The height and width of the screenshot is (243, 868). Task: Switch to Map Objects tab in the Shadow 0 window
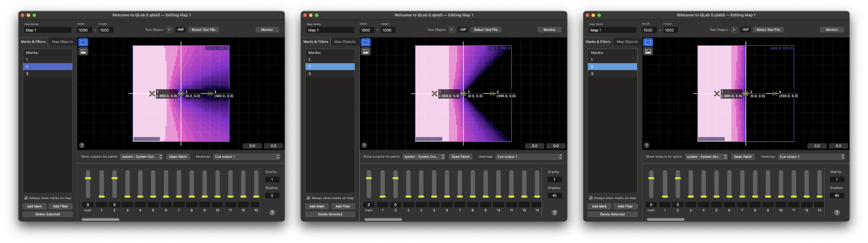tap(62, 42)
